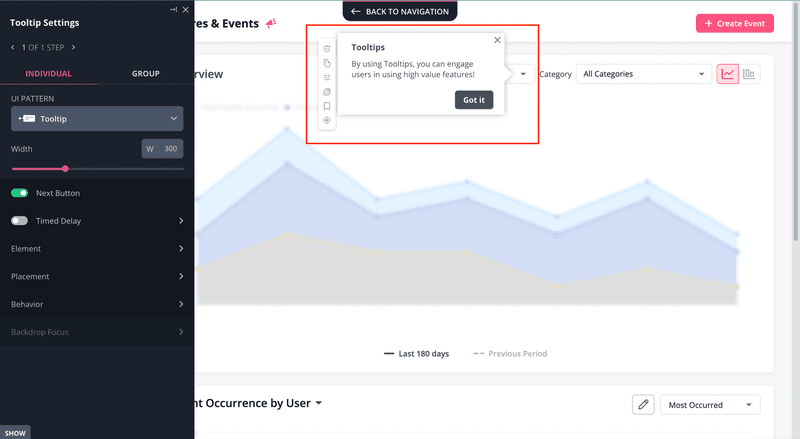The width and height of the screenshot is (800, 439).
Task: Click the Got it button
Action: pos(473,99)
